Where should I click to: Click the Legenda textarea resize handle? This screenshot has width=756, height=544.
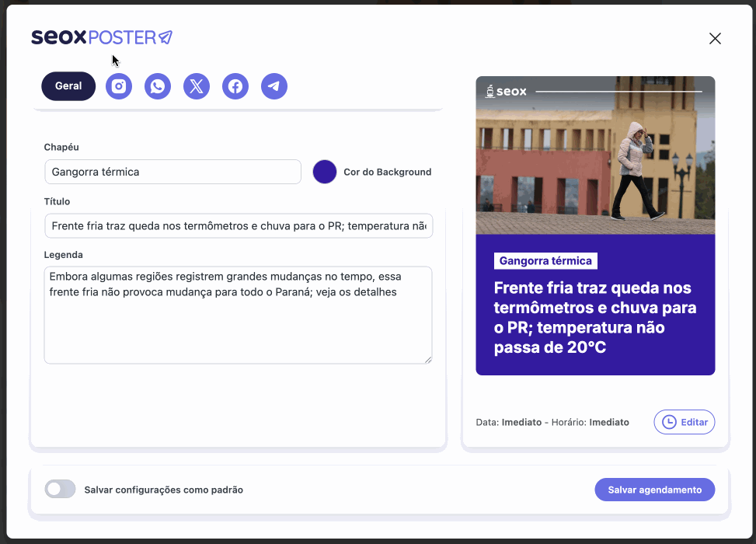(x=427, y=359)
